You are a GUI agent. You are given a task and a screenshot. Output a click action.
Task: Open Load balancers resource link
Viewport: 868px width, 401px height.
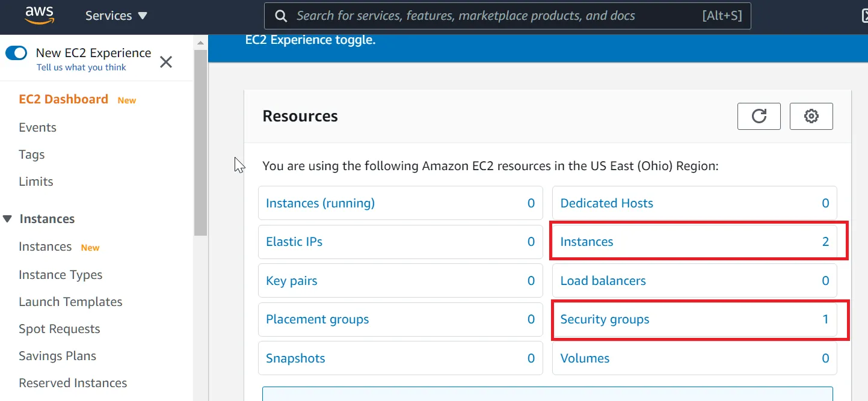pyautogui.click(x=603, y=281)
